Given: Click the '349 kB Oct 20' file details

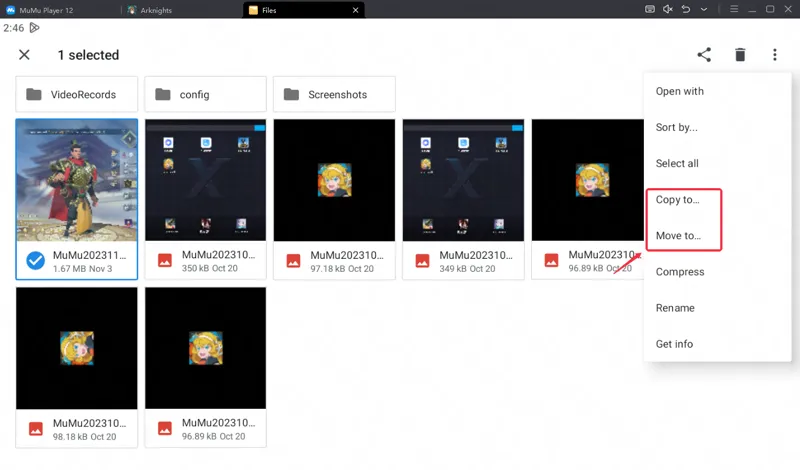Looking at the screenshot, I should tap(467, 268).
